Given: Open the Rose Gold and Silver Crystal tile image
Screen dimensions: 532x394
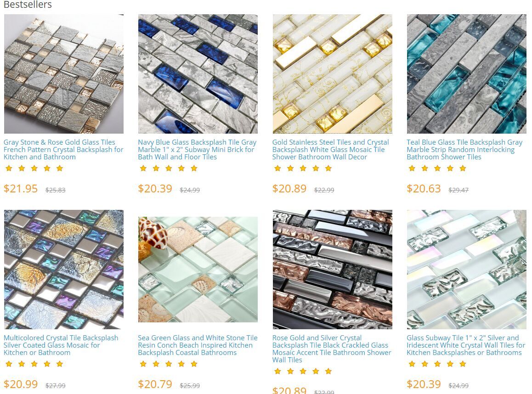Looking at the screenshot, I should coord(333,270).
